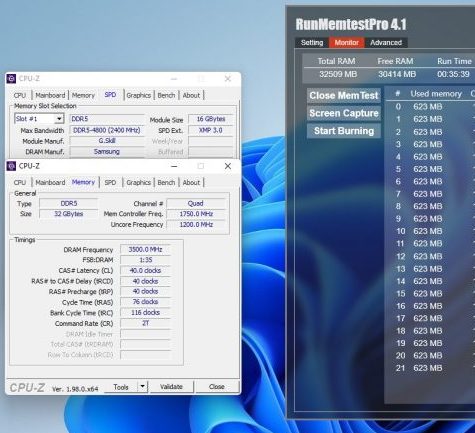Viewport: 475px width, 433px height.
Task: Open the Graphics tab in front CPU-Z window
Action: coord(138,182)
